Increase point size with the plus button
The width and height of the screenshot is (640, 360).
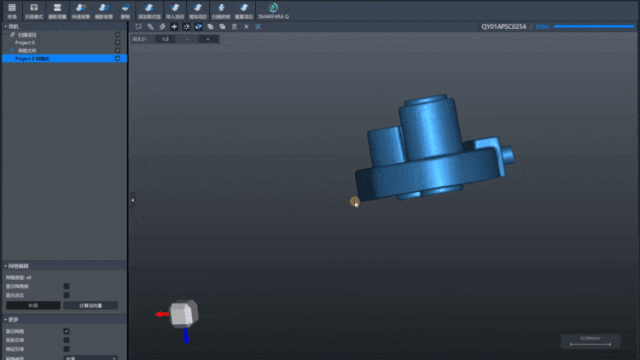pos(208,39)
